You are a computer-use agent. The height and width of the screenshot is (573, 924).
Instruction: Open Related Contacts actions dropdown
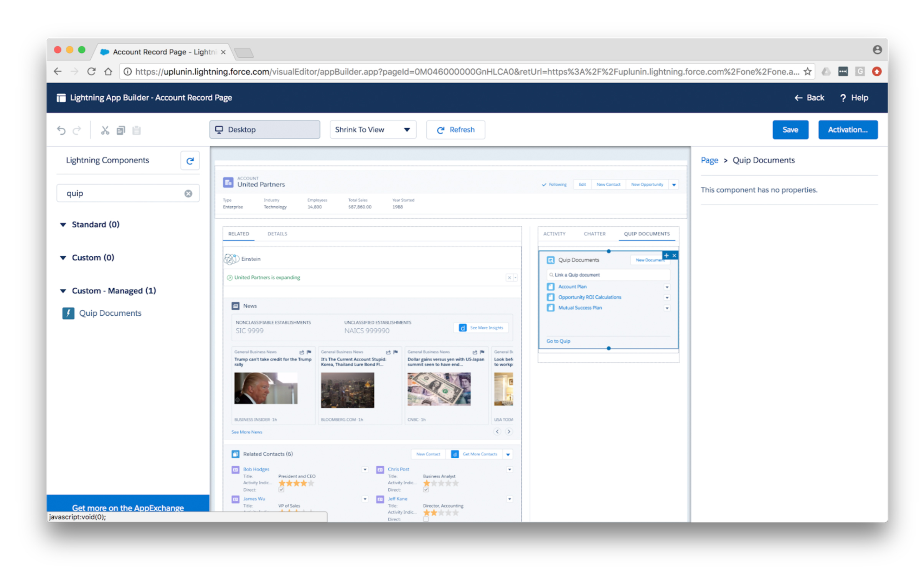coord(508,454)
